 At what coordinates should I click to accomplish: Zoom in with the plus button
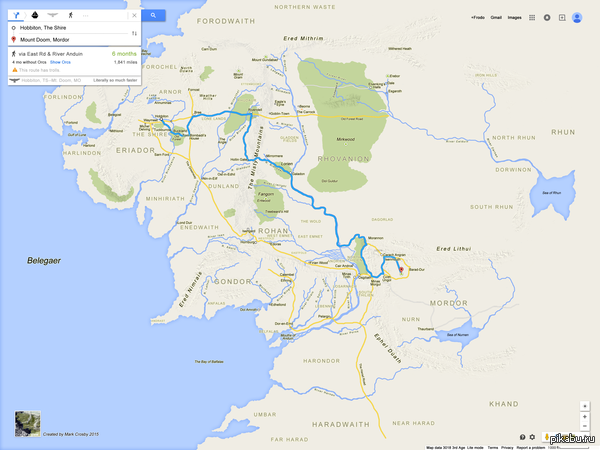(584, 417)
